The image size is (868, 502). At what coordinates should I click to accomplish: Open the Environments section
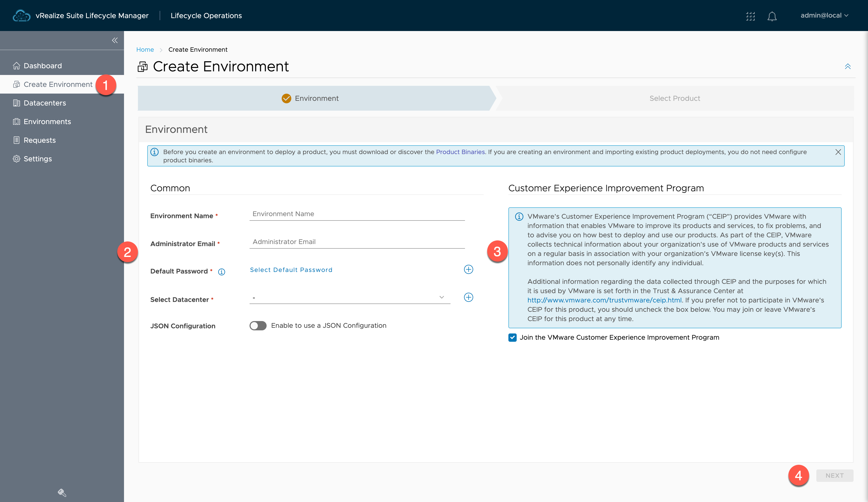(x=47, y=121)
